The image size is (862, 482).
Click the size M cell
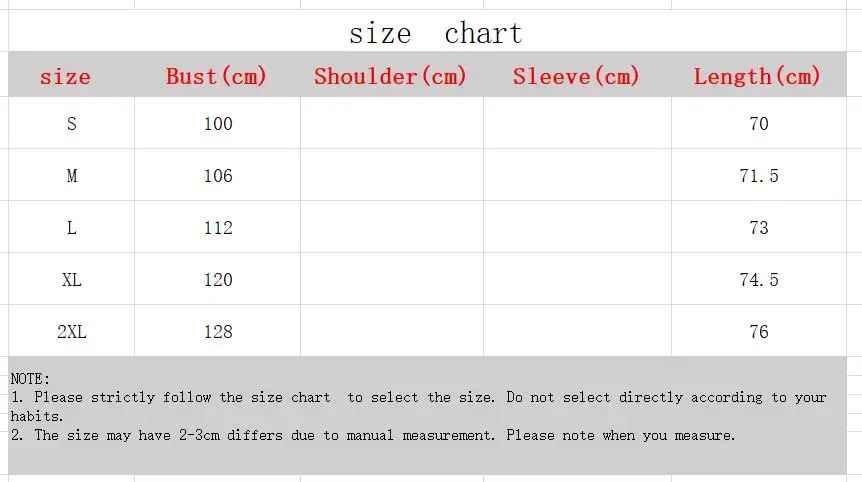coord(71,176)
